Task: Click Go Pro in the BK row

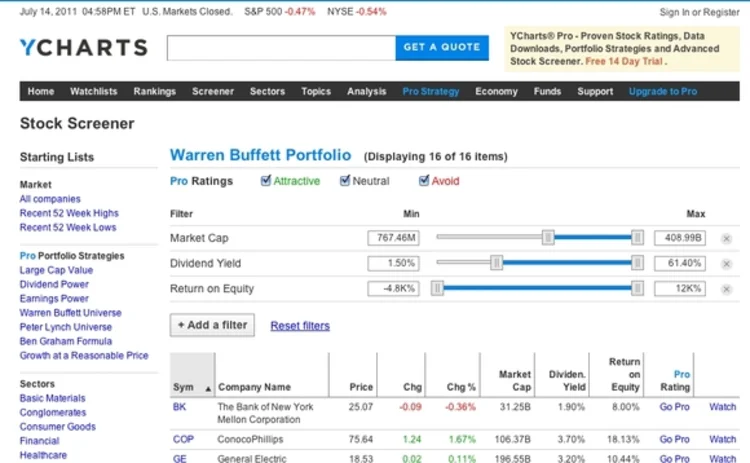Action: tap(674, 407)
